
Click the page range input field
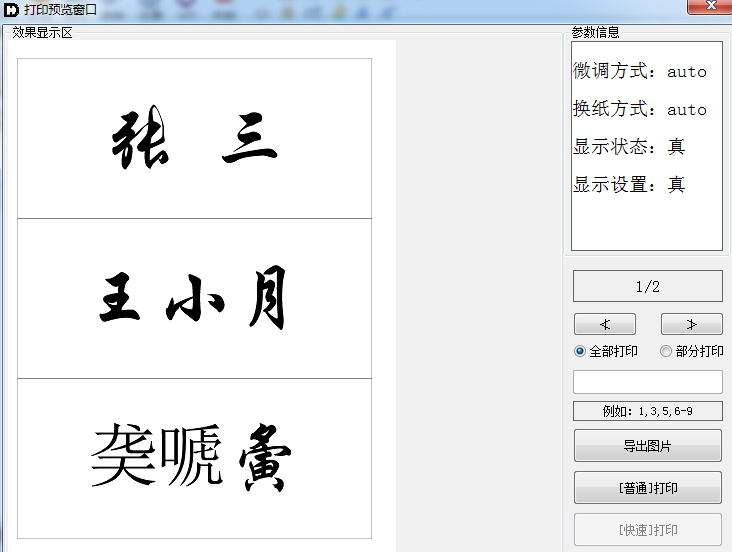click(x=647, y=382)
